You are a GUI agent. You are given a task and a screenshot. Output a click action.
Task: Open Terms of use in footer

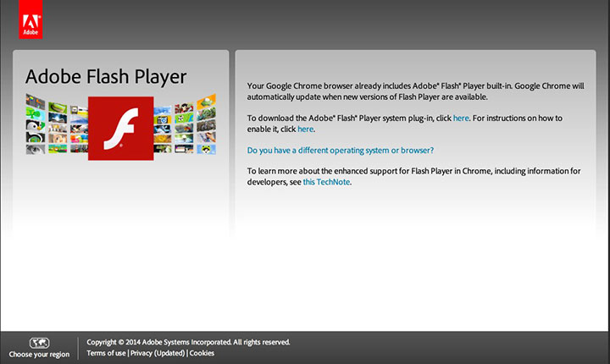106,353
